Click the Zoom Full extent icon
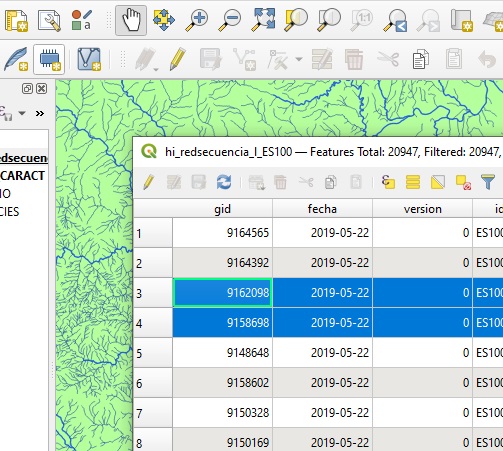This screenshot has height=451, width=503. [x=263, y=21]
